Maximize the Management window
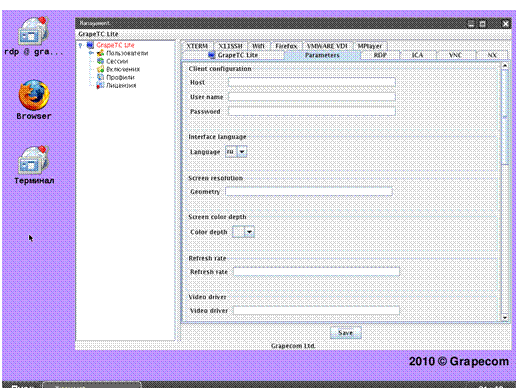The width and height of the screenshot is (518, 391). coord(482,24)
